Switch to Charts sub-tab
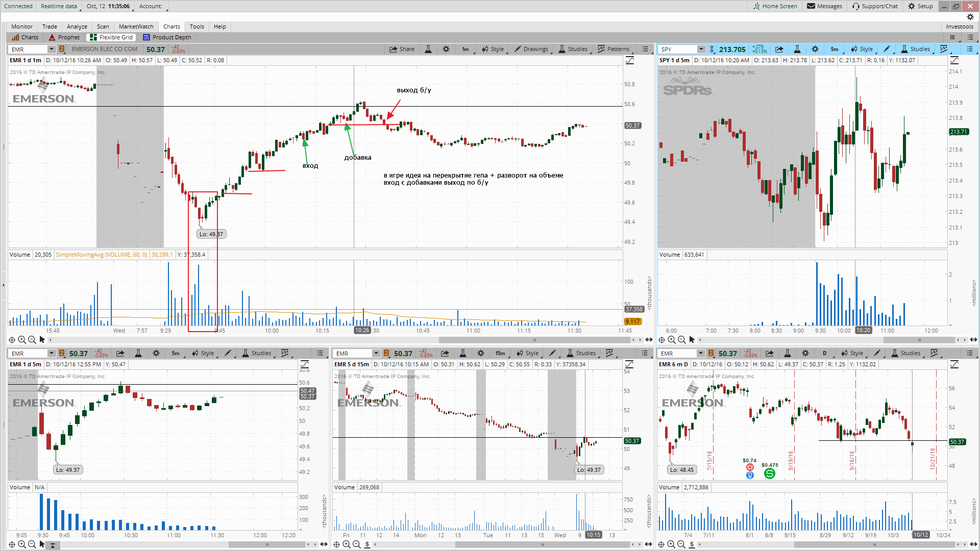The width and height of the screenshot is (980, 551). [25, 37]
